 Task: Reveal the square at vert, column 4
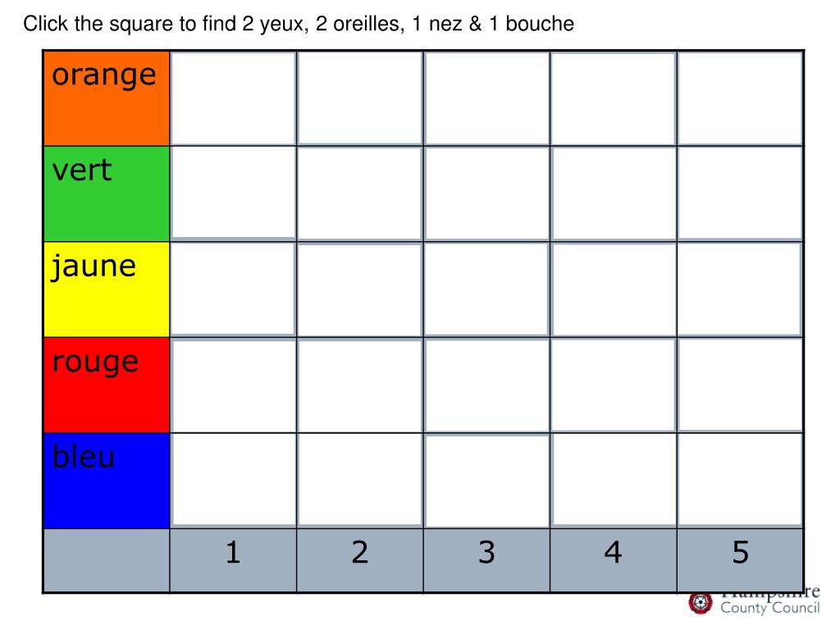(x=614, y=194)
